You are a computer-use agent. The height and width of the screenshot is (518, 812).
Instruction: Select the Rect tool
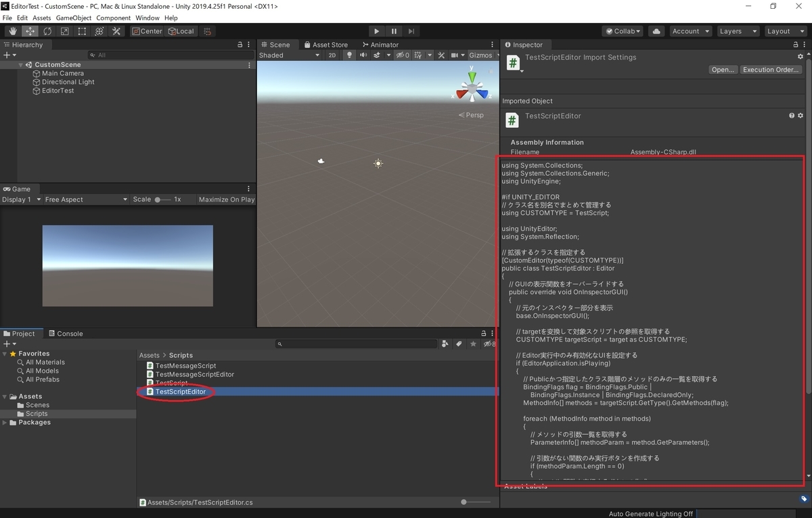82,31
